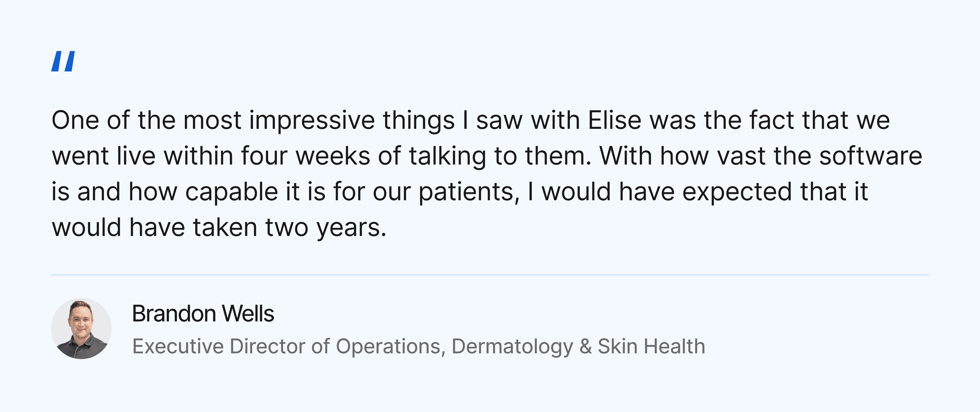This screenshot has height=412, width=980.
Task: Click the word taken in the last line
Action: tap(225, 228)
